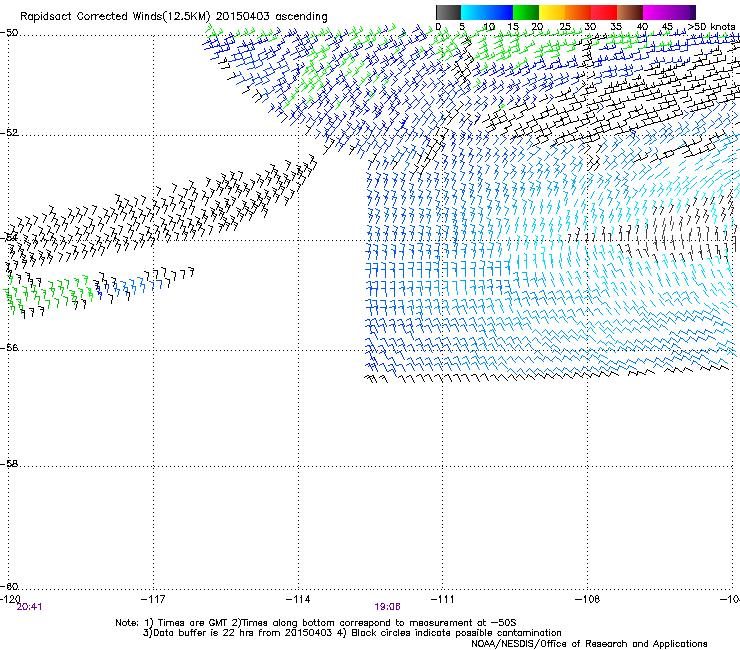Click the longitude label '-114'
740x650 pixels.
coord(298,599)
